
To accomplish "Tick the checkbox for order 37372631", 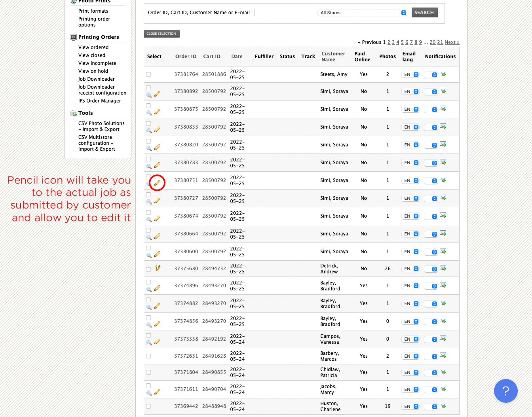I will point(148,356).
